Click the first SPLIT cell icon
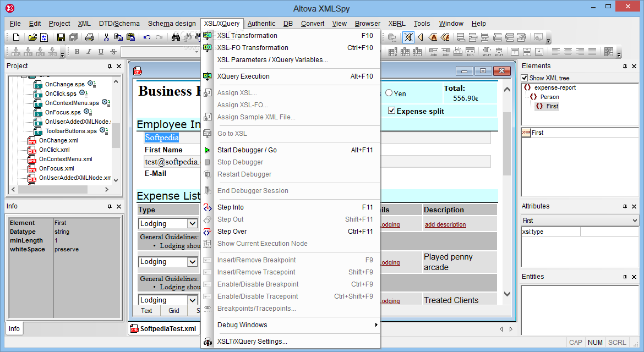The height and width of the screenshot is (352, 644). click(487, 51)
